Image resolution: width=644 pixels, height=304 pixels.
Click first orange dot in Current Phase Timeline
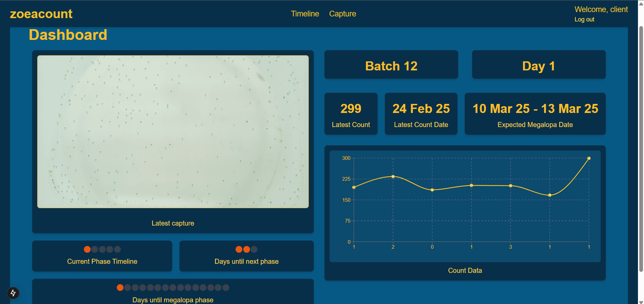(x=87, y=249)
